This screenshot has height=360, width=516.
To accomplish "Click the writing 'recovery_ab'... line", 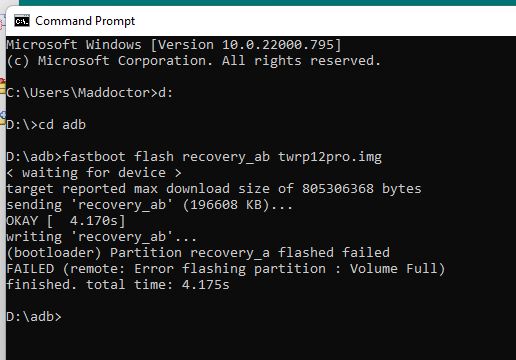I will coord(101,237).
